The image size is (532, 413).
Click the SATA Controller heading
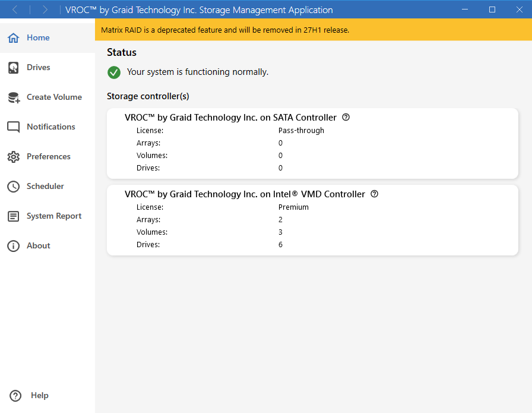point(230,118)
